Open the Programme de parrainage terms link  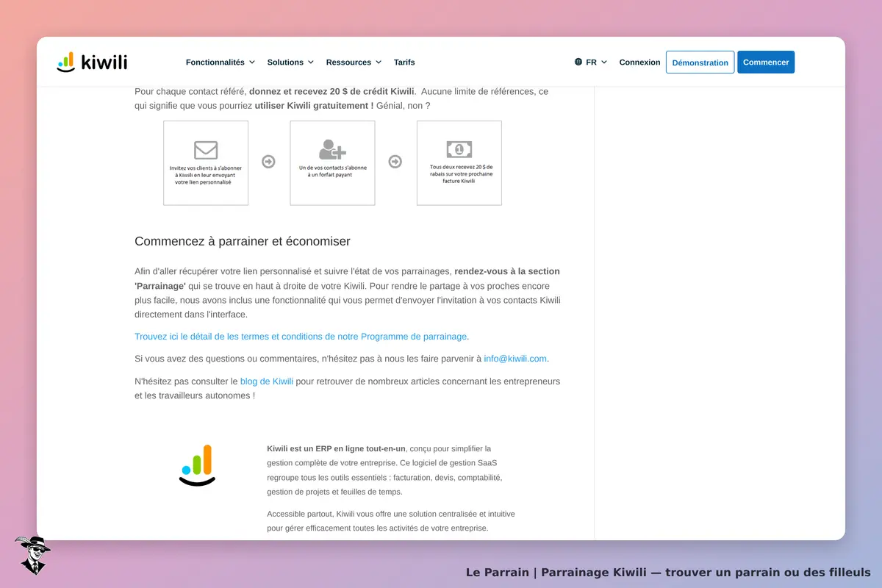[301, 337]
